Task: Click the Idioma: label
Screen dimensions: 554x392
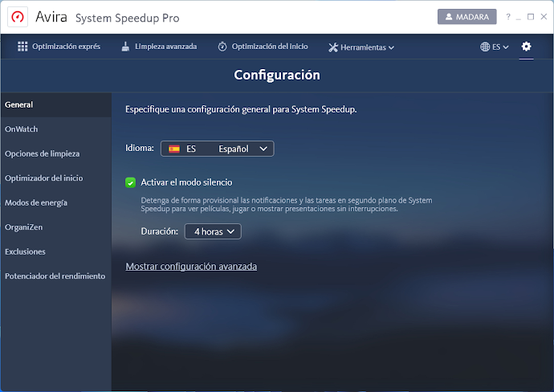Action: 140,148
